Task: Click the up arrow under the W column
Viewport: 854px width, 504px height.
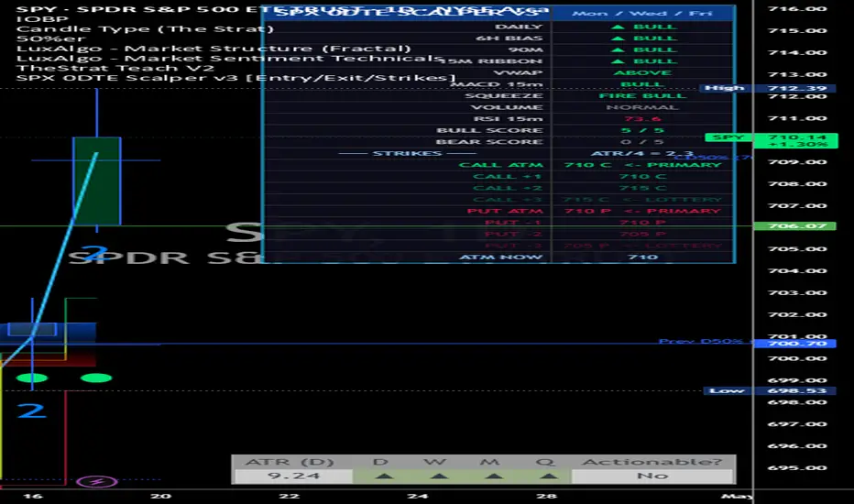Action: click(439, 477)
